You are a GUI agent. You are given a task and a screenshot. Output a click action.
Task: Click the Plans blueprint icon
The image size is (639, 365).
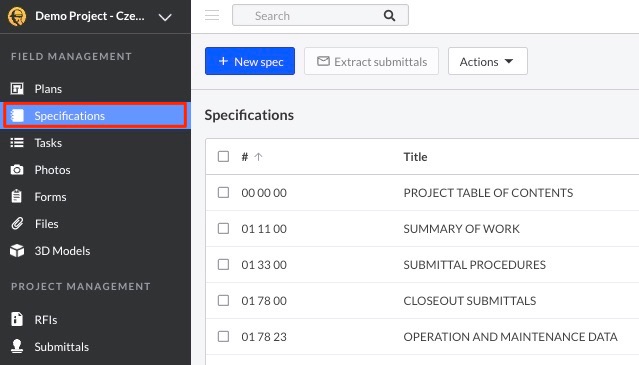(17, 88)
